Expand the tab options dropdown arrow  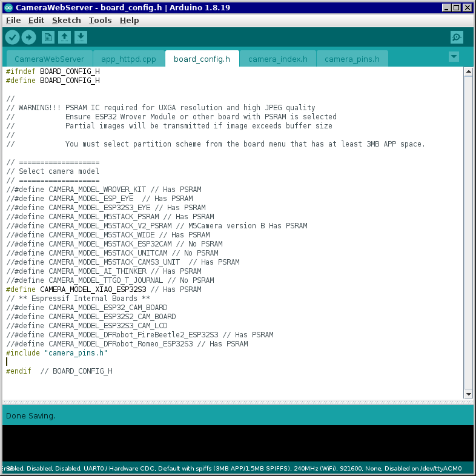(454, 56)
